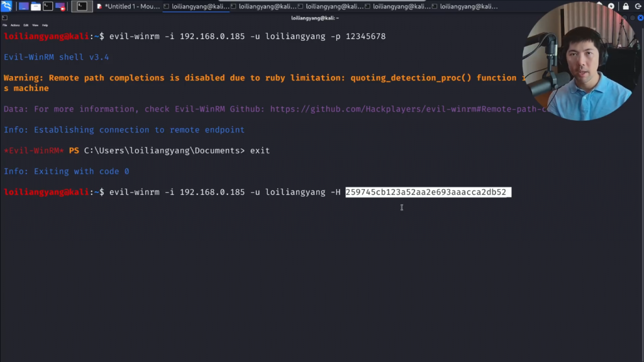This screenshot has height=362, width=644.
Task: Open the Actions menu in terminal
Action: tap(15, 25)
